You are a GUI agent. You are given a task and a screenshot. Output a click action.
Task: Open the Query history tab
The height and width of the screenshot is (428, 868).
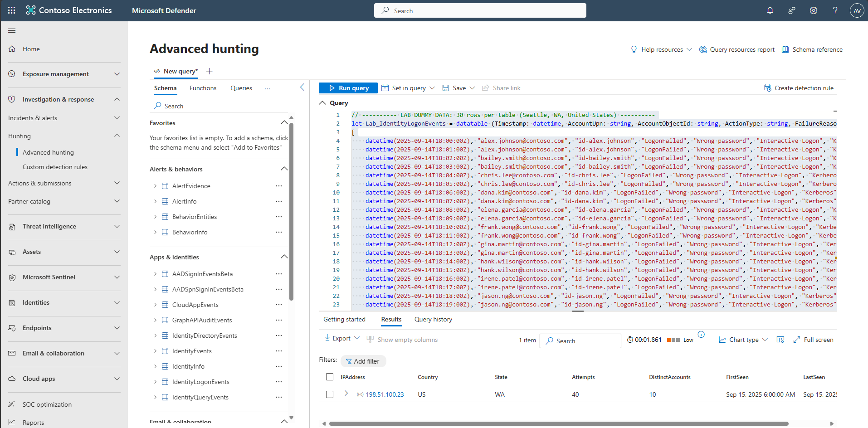click(433, 319)
